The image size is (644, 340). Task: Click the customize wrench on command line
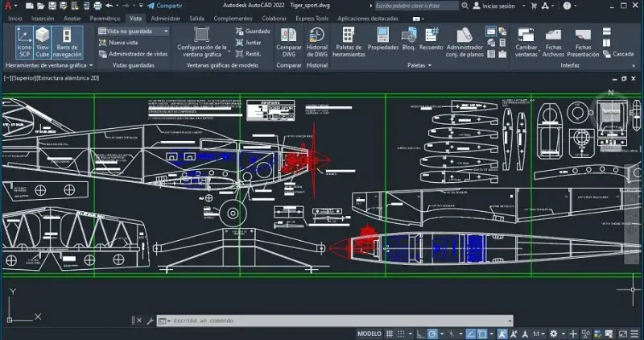coord(151,321)
